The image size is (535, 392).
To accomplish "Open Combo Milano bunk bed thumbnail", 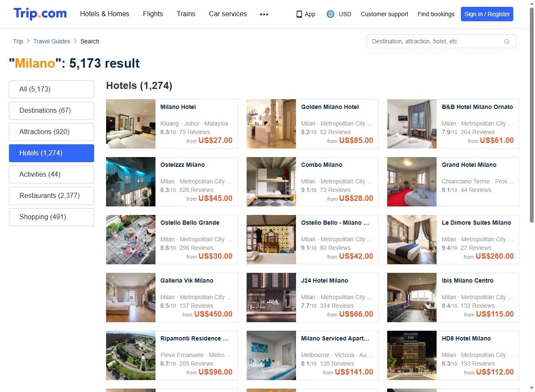I will pos(271,182).
